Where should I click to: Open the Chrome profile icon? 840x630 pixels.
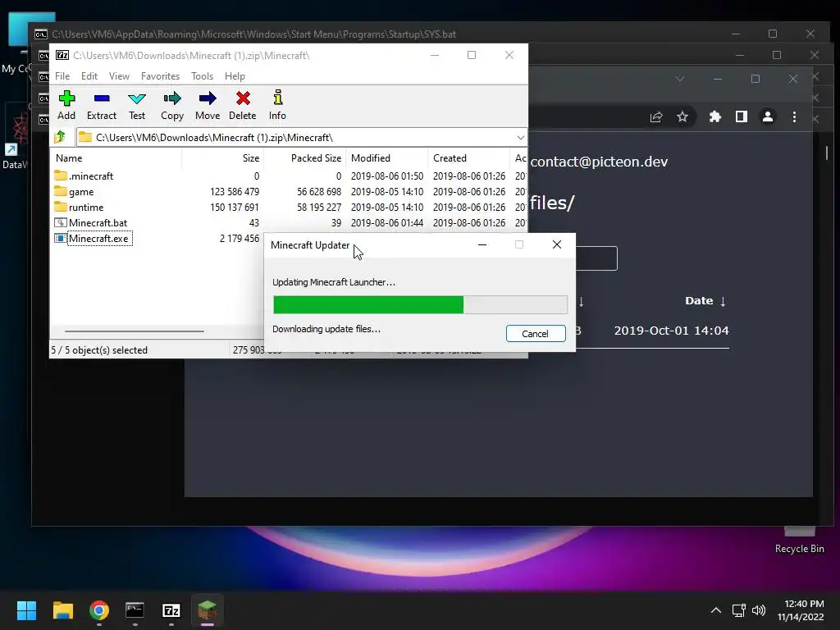click(767, 116)
